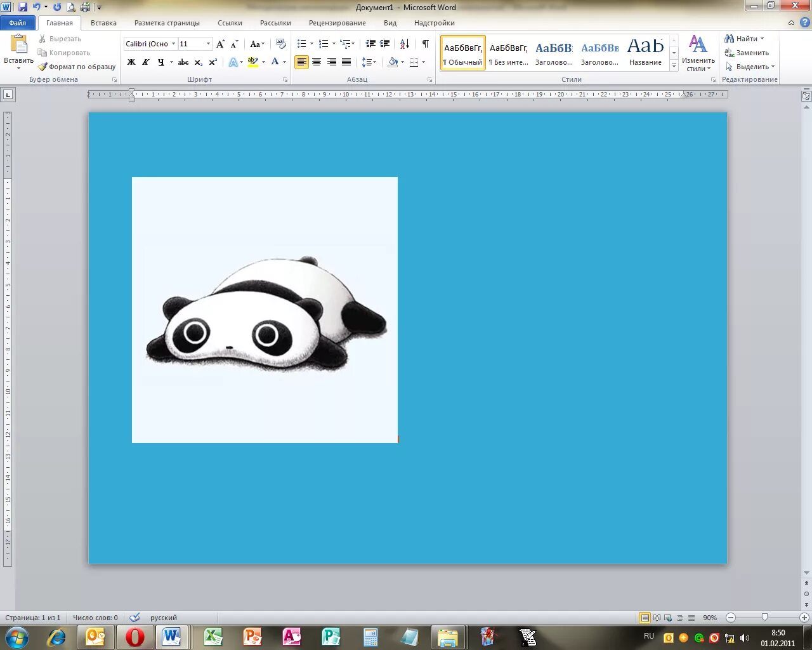812x650 pixels.
Task: Switch to the Вставка tab
Action: [103, 23]
